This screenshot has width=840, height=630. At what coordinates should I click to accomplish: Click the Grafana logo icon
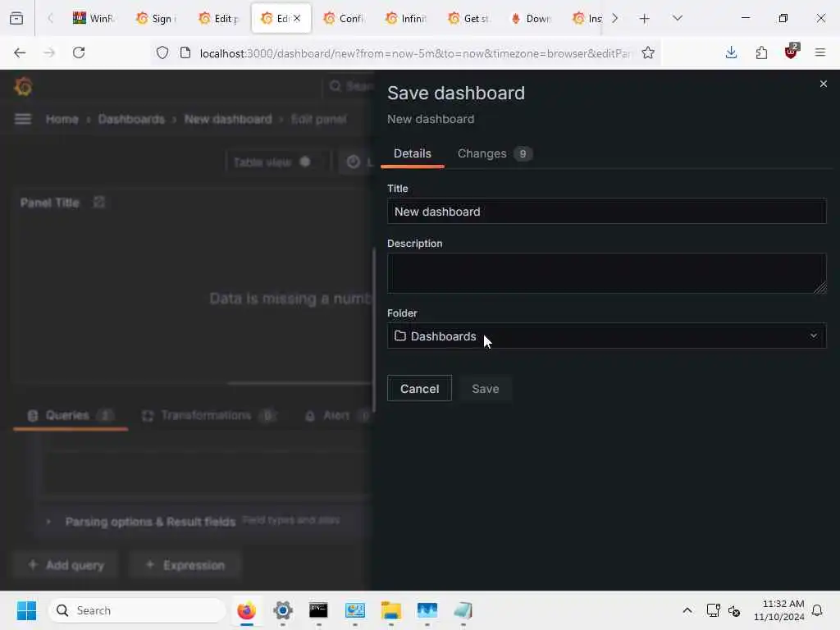(23, 86)
